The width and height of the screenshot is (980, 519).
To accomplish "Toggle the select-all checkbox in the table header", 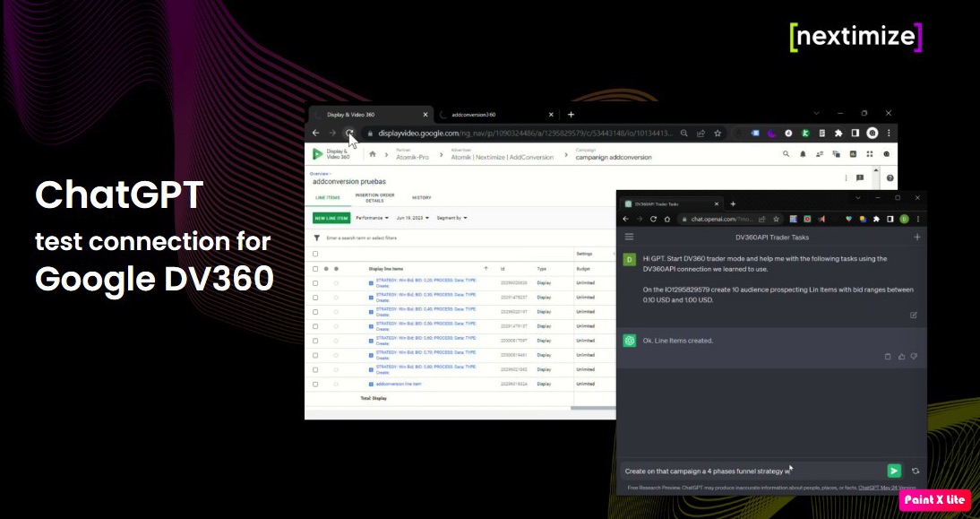I will coord(315,268).
